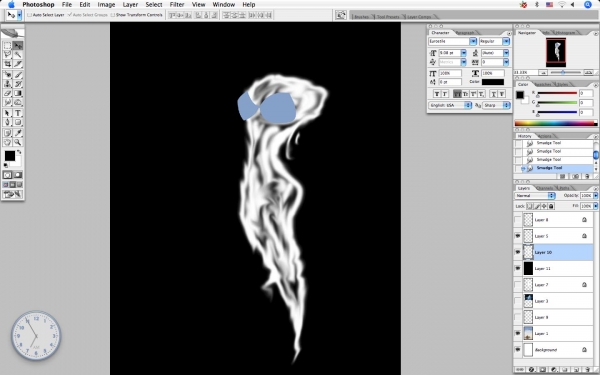Select the Zoom tool
Viewport: 600px width, 375px height.
click(x=18, y=142)
